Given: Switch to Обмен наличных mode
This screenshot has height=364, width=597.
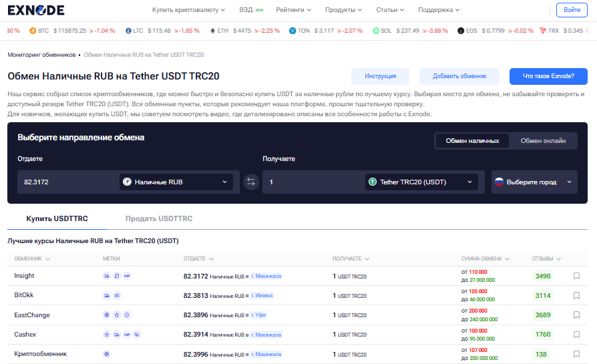Looking at the screenshot, I should point(472,141).
